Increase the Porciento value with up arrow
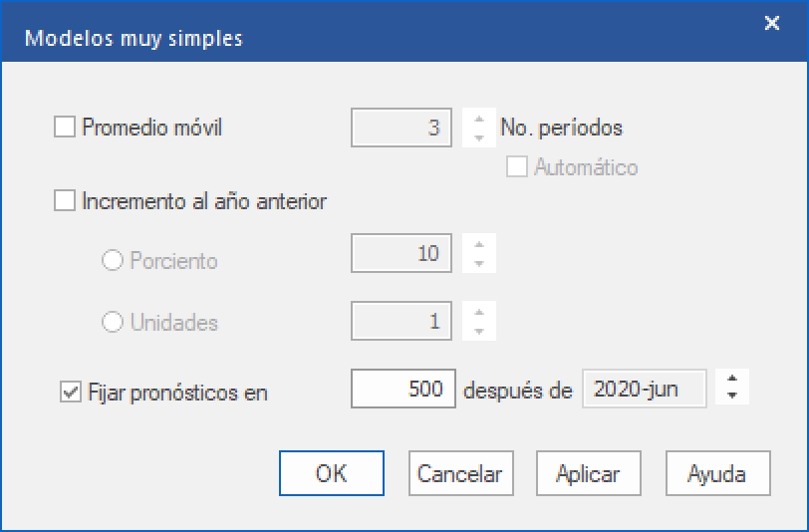 [479, 245]
